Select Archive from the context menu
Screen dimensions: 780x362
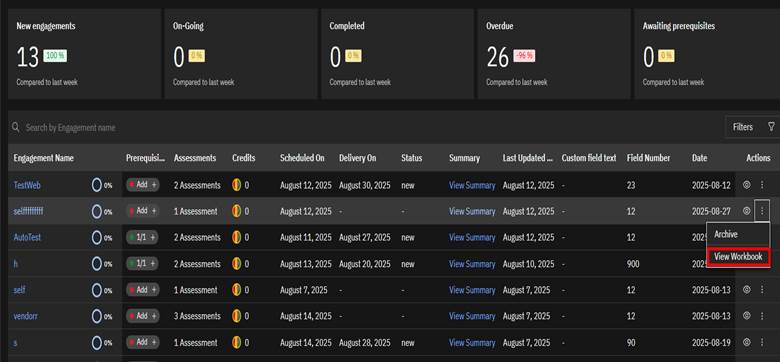click(x=726, y=234)
